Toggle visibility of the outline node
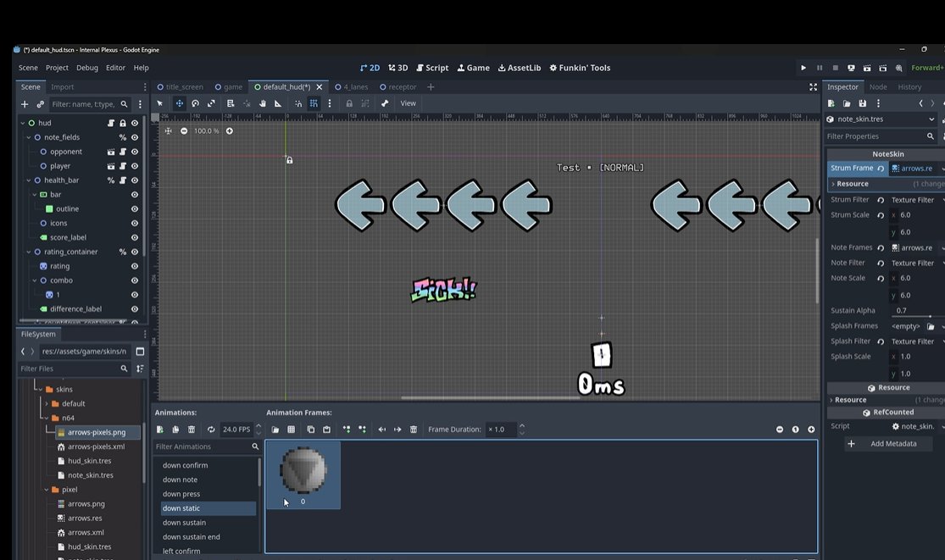 click(135, 209)
